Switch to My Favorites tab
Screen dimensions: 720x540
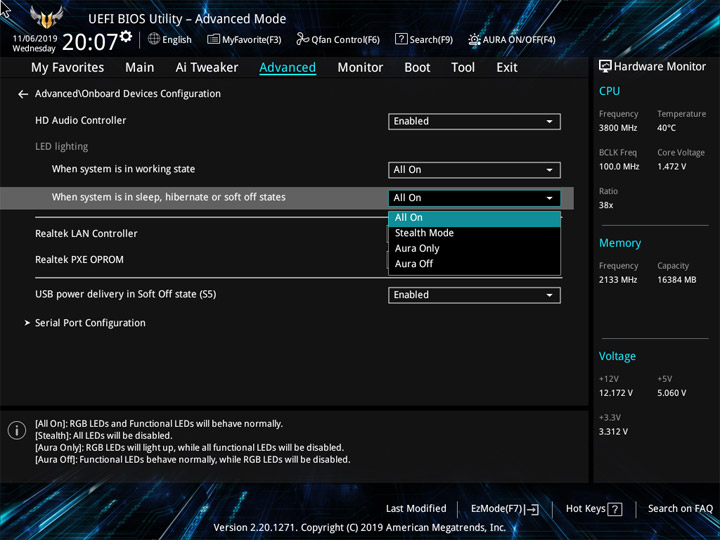68,68
